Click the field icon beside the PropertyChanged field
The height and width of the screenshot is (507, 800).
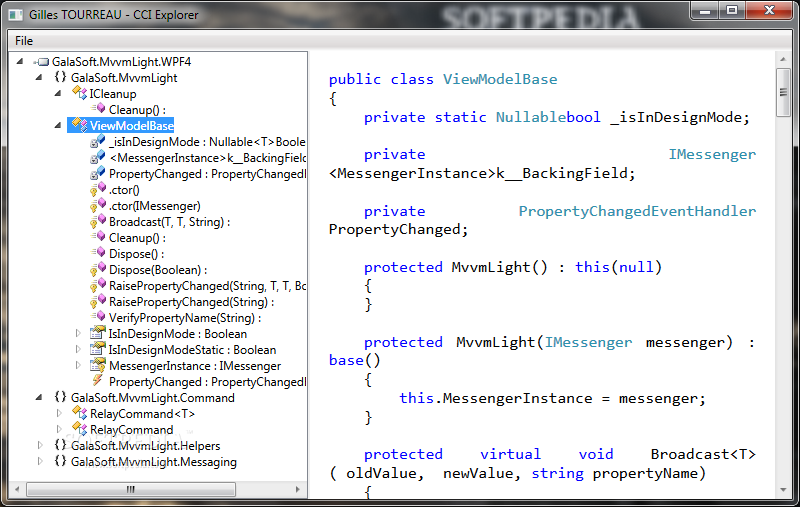98,173
